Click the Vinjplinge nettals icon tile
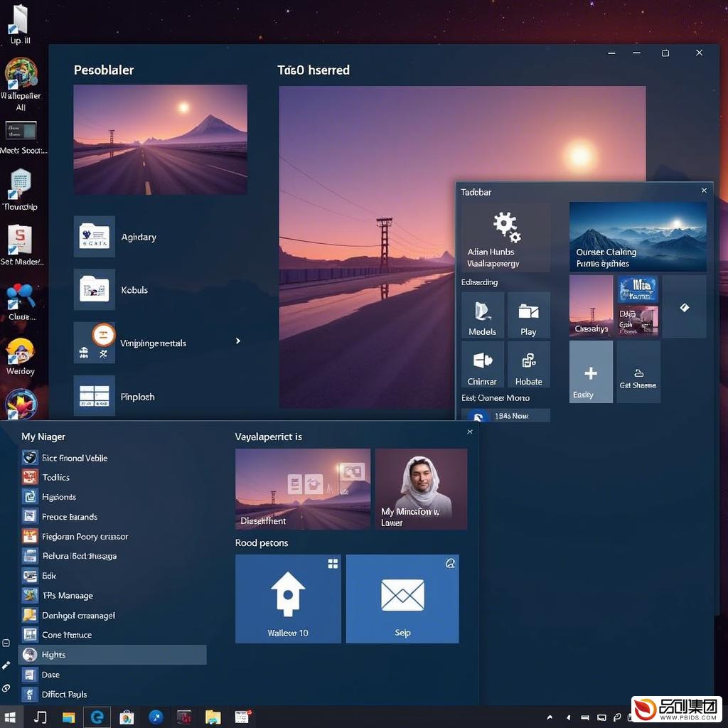Viewport: 728px width, 728px height. [x=95, y=343]
